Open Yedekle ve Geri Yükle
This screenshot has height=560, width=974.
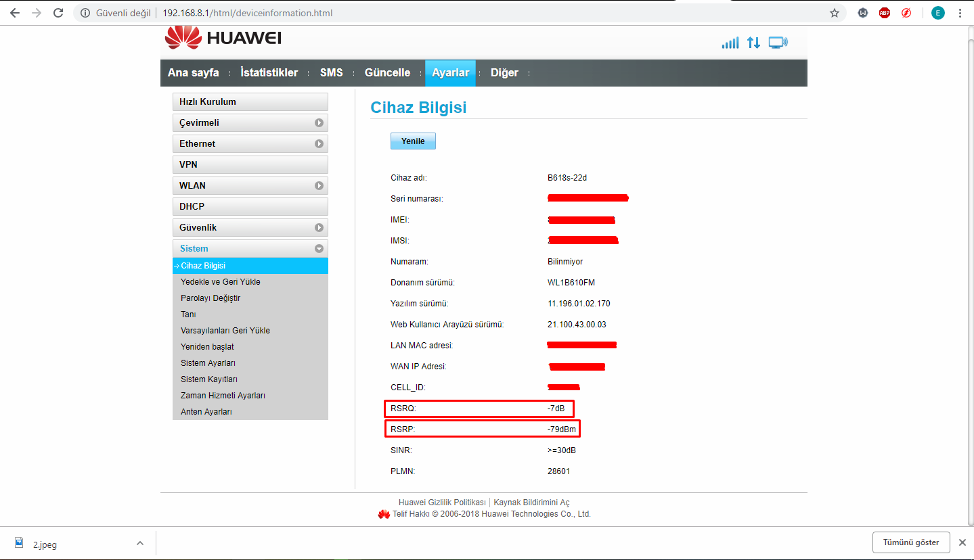221,282
